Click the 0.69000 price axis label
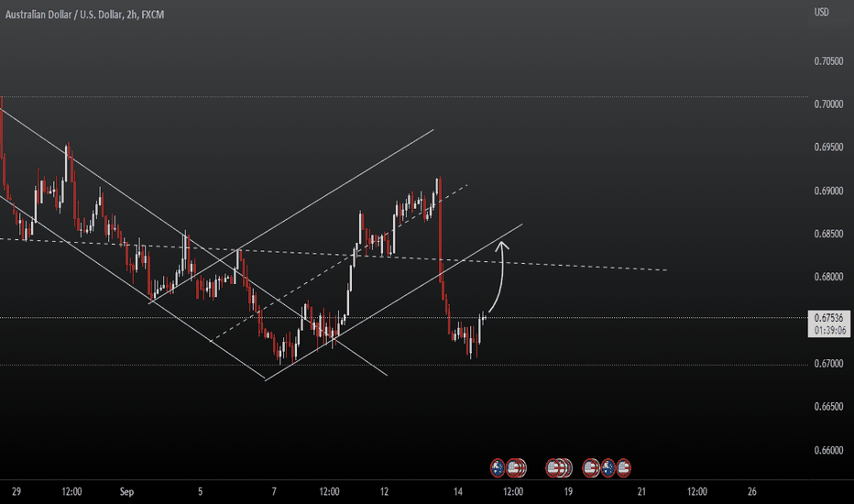 coord(828,191)
